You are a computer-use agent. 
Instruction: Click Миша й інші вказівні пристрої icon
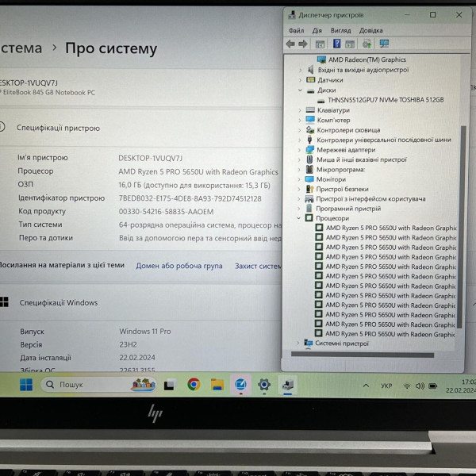[x=309, y=159]
